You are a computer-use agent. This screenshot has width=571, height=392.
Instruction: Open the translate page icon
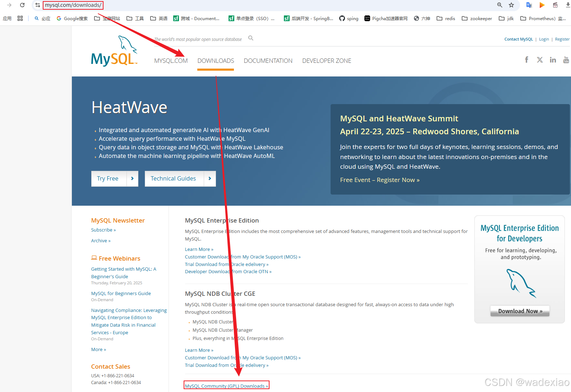[529, 5]
